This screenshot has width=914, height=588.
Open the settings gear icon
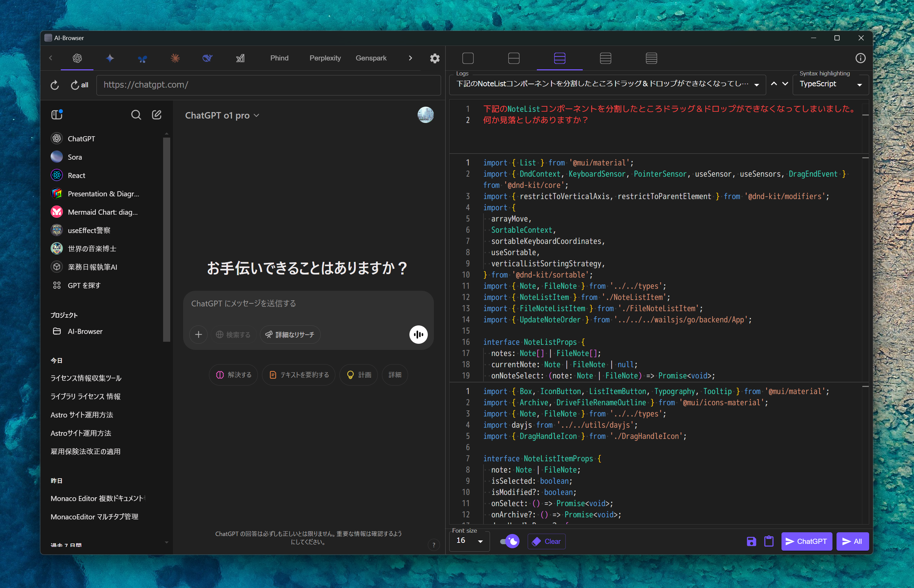[435, 58]
